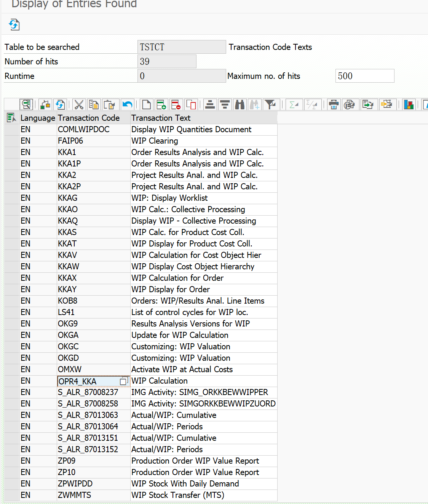Click the Check Entries toolbar icon
This screenshot has height=504, width=428.
point(45,104)
